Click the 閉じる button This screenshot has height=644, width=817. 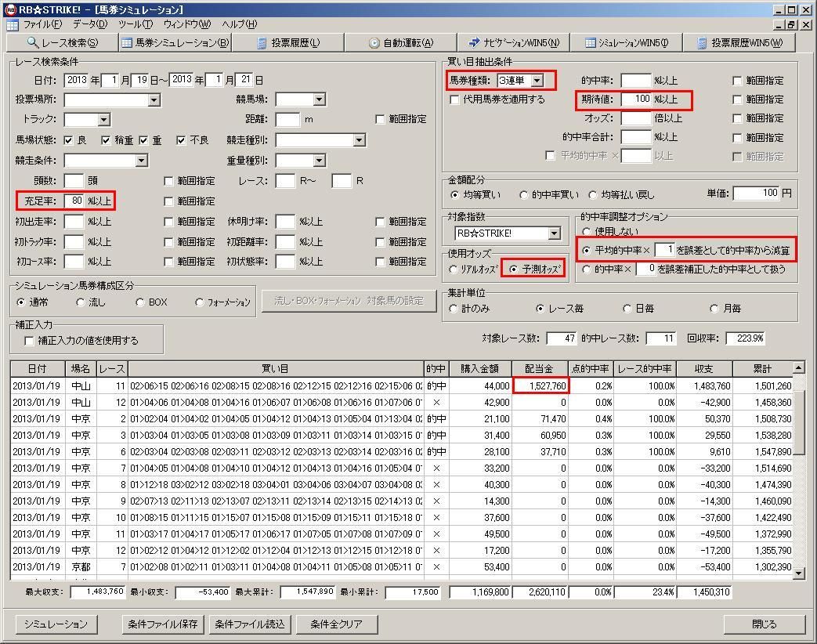(765, 624)
